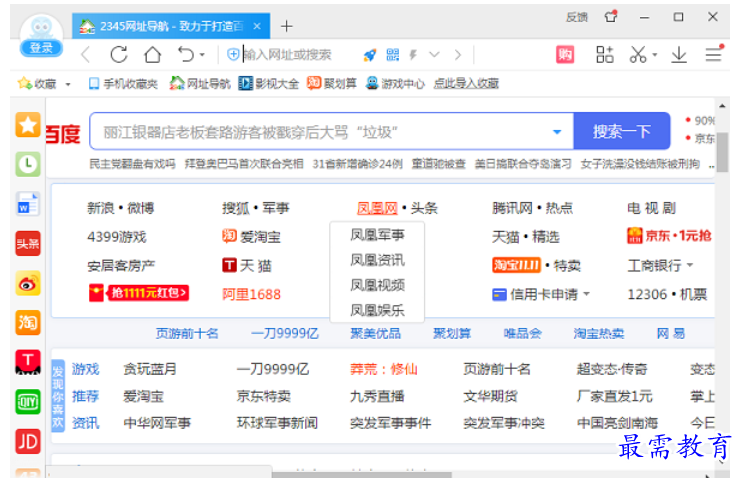The height and width of the screenshot is (478, 740).
Task: Click the 收藏 favorites star button
Action: tap(37, 84)
